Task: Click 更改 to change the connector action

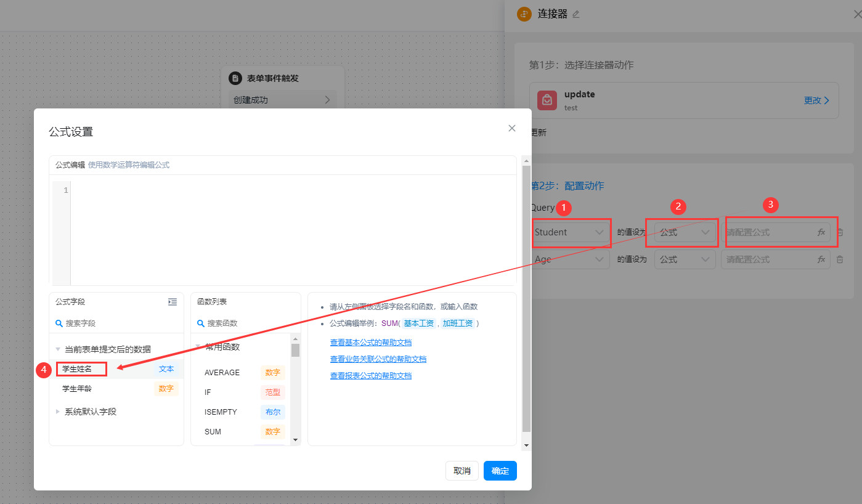Action: point(816,100)
